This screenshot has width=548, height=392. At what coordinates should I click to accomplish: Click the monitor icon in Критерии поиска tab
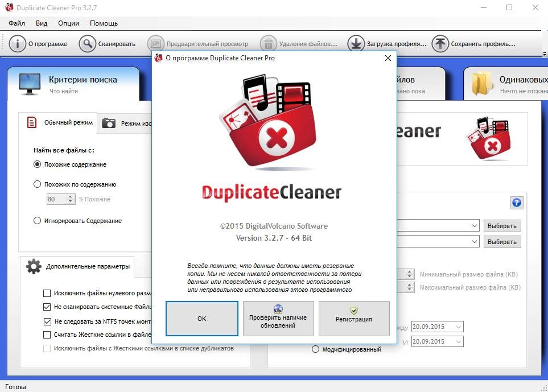[x=30, y=84]
